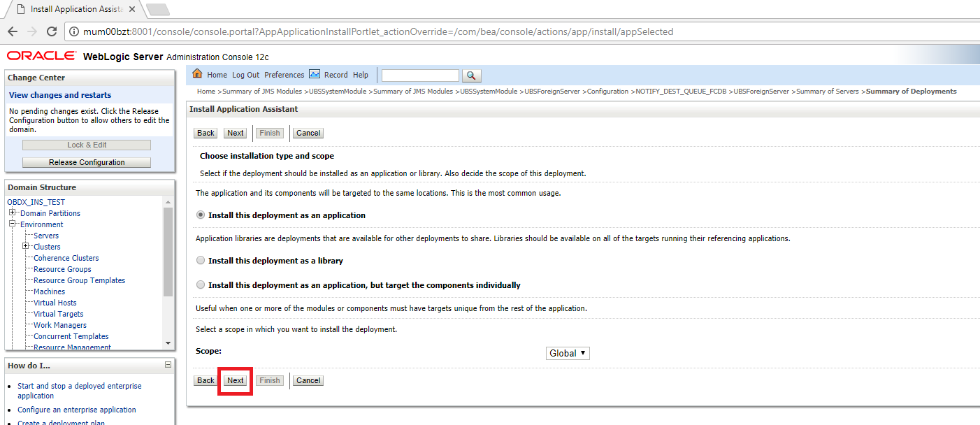This screenshot has width=980, height=425.
Task: Click the top Cancel button
Action: click(308, 133)
